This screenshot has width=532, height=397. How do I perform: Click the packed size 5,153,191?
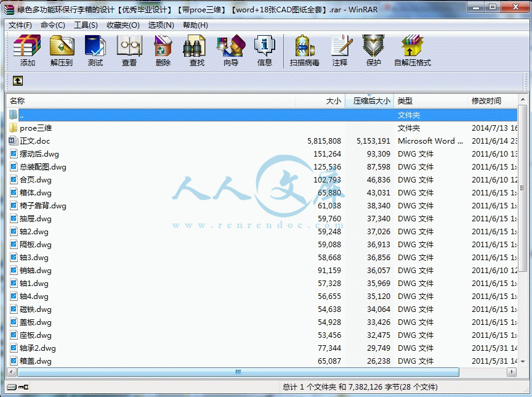[x=373, y=141]
